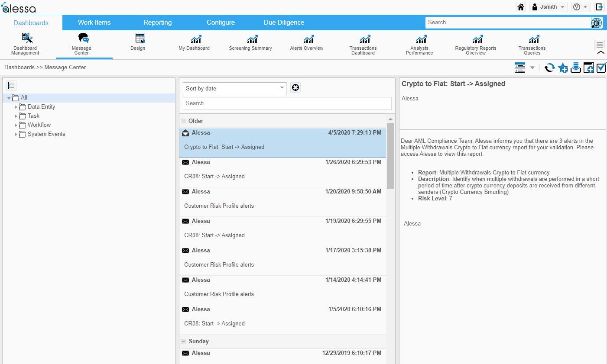Collapse the ribbon with the up chevron
Viewport: 607px width, 364px height.
click(601, 52)
